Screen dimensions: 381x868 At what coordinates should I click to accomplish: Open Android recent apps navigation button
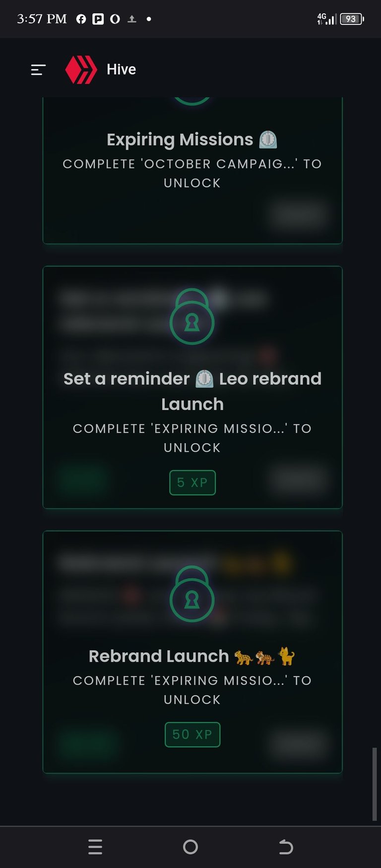click(95, 847)
